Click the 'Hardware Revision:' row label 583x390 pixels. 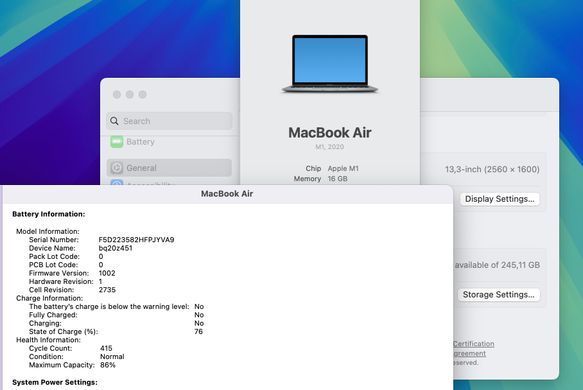coord(61,281)
